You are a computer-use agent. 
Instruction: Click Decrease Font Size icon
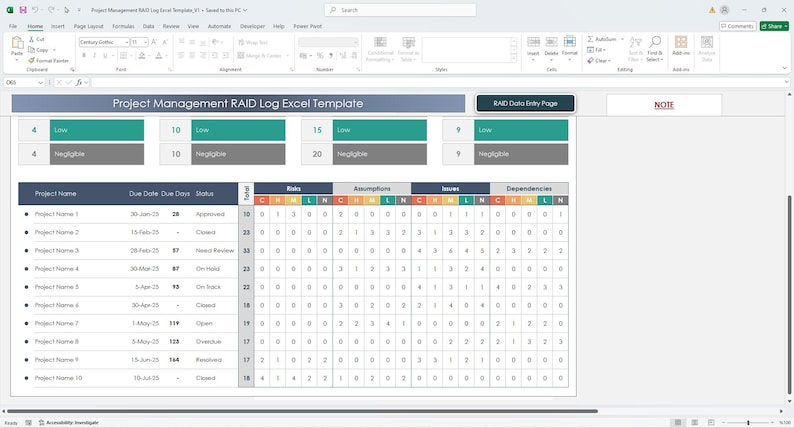165,42
